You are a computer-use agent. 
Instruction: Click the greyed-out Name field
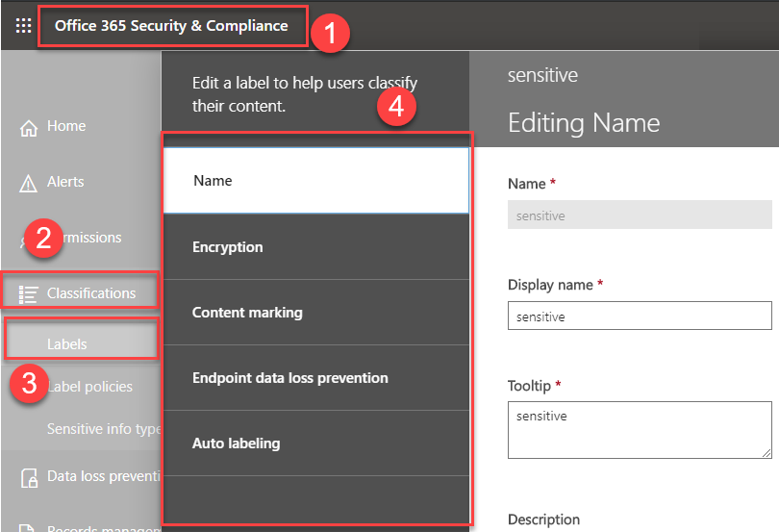(x=639, y=215)
